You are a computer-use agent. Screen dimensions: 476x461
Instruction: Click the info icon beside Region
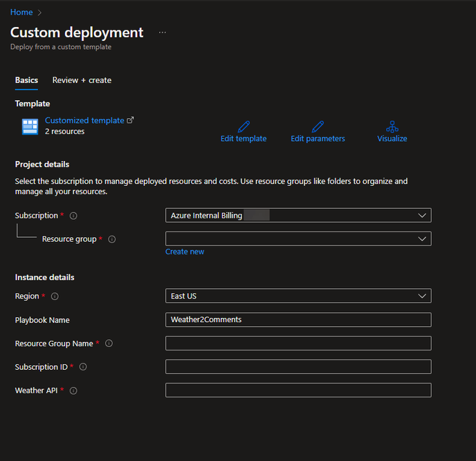[x=55, y=297]
